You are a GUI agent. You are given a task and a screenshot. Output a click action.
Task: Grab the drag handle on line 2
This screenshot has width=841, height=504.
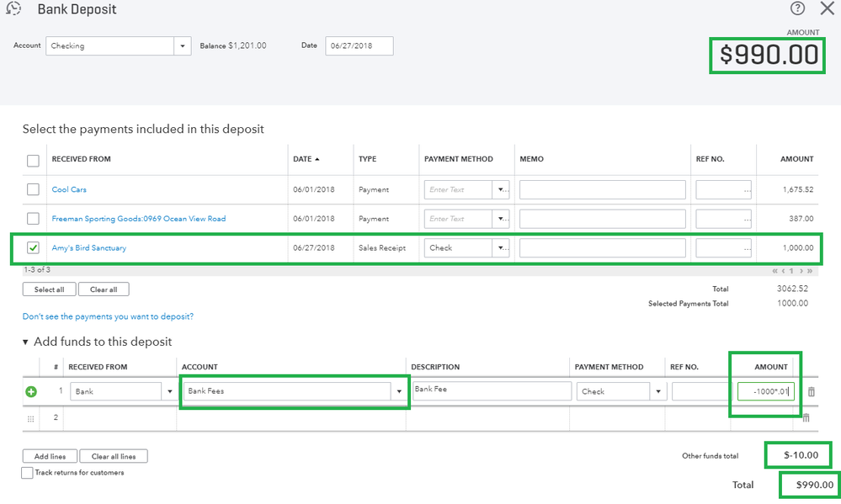32,418
